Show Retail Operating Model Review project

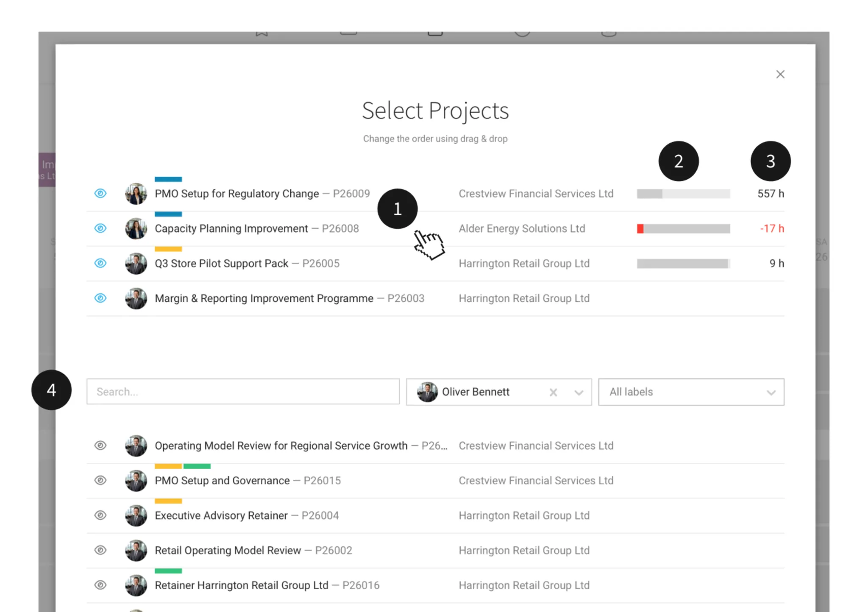(100, 550)
